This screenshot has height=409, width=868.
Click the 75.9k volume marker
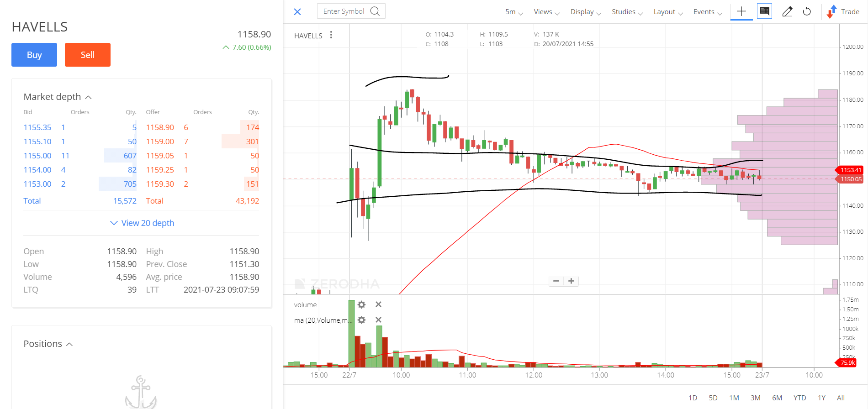(847, 363)
